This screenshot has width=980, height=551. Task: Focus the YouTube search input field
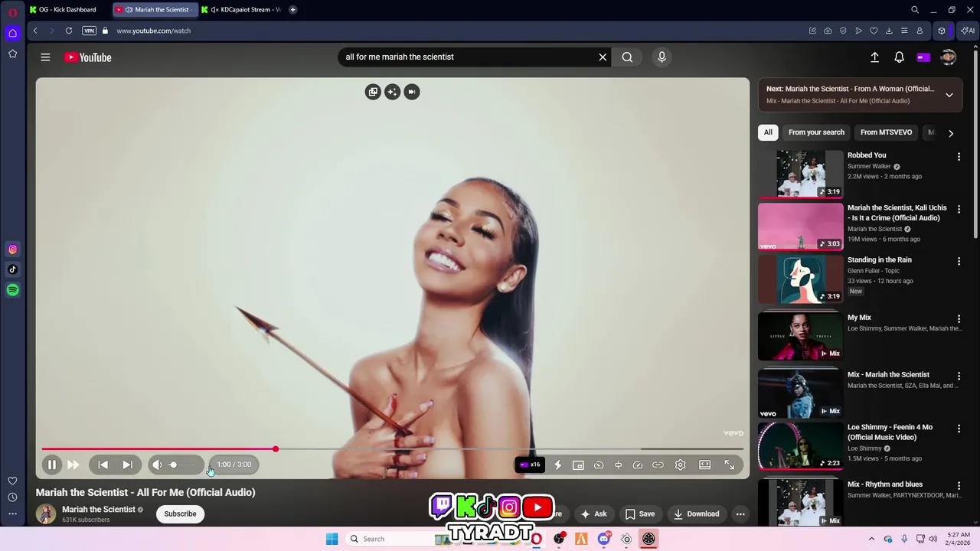[467, 57]
